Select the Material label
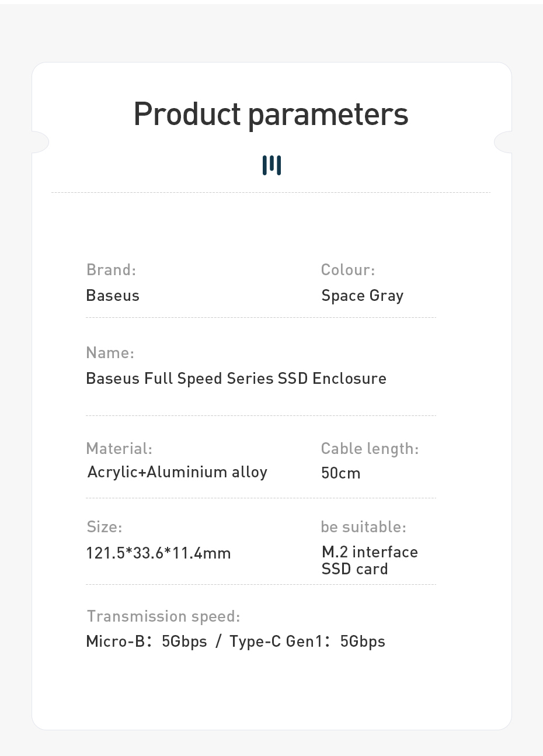The width and height of the screenshot is (543, 756). point(119,449)
